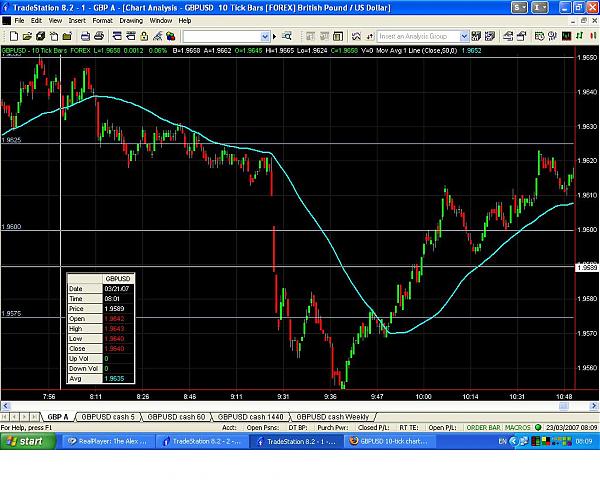Viewport: 600px width, 495px height.
Task: Toggle the MACROS status indicator
Action: 517,427
